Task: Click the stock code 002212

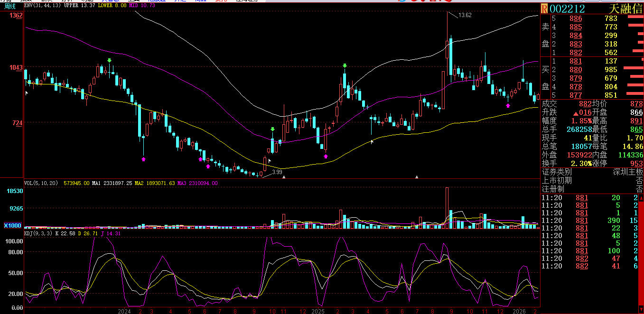Action: (x=568, y=9)
